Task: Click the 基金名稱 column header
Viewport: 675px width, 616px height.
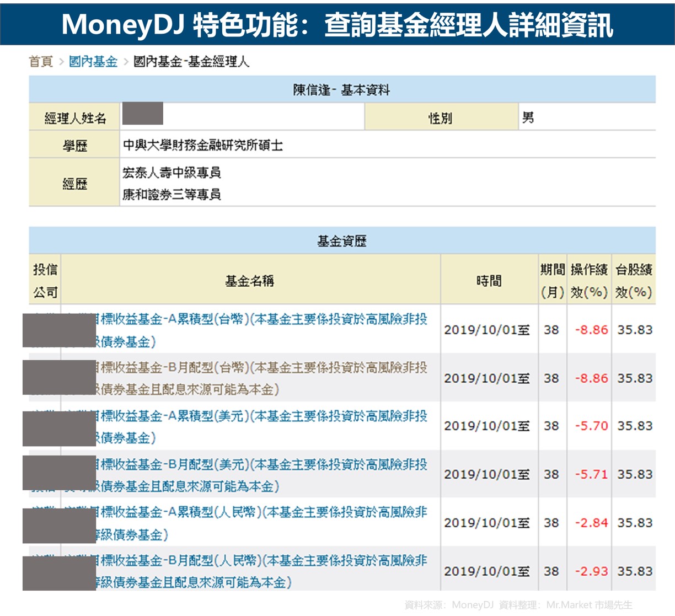Action: pyautogui.click(x=250, y=280)
